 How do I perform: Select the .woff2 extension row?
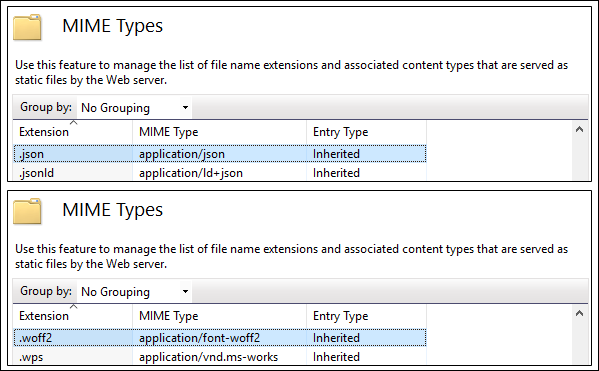[x=220, y=338]
